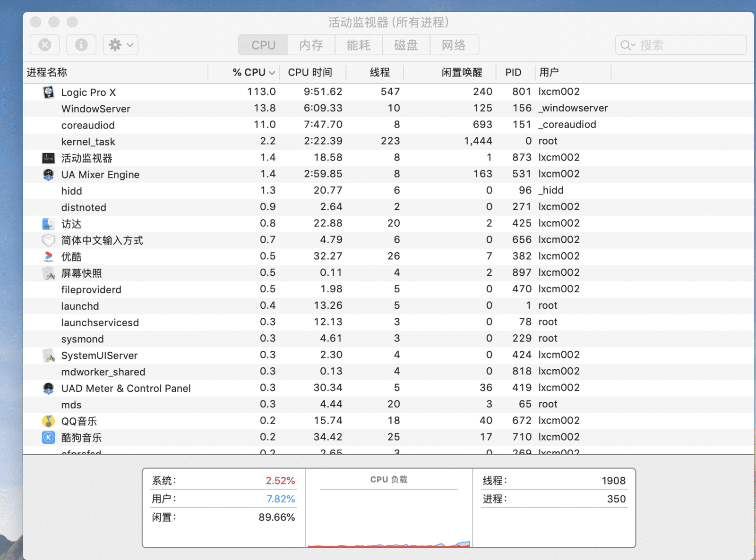Select the mds process row
756x560 pixels.
pyautogui.click(x=388, y=405)
